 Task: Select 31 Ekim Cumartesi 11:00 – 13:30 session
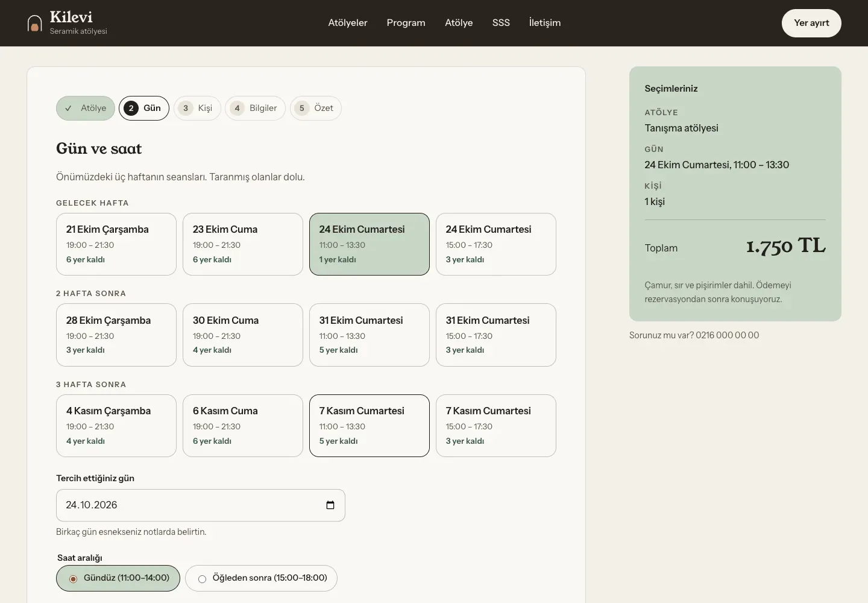(370, 335)
